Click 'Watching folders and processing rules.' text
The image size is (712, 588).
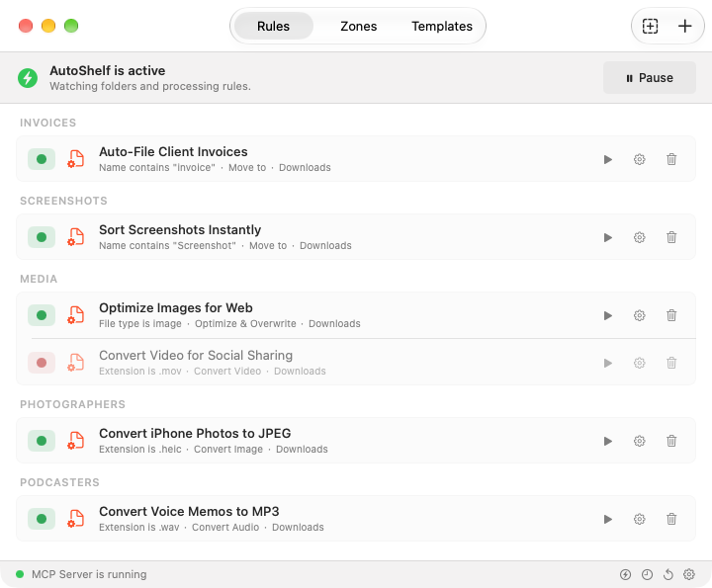150,86
